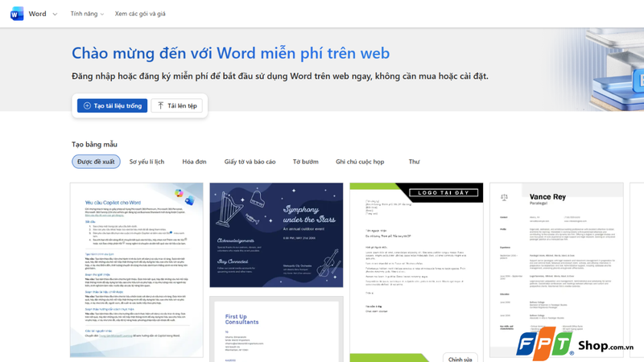Open the LOGO TẠI ĐÂY letter template
The width and height of the screenshot is (644, 362).
pos(416,271)
